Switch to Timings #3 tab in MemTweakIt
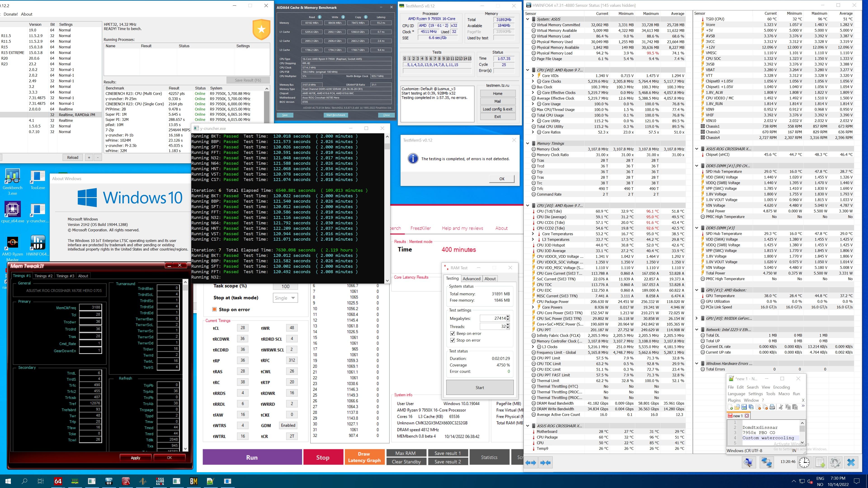 point(65,276)
